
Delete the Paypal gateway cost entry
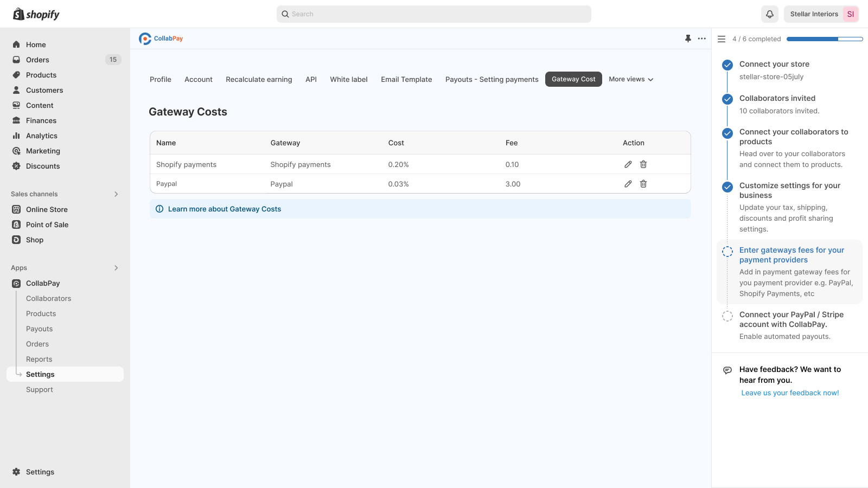643,184
